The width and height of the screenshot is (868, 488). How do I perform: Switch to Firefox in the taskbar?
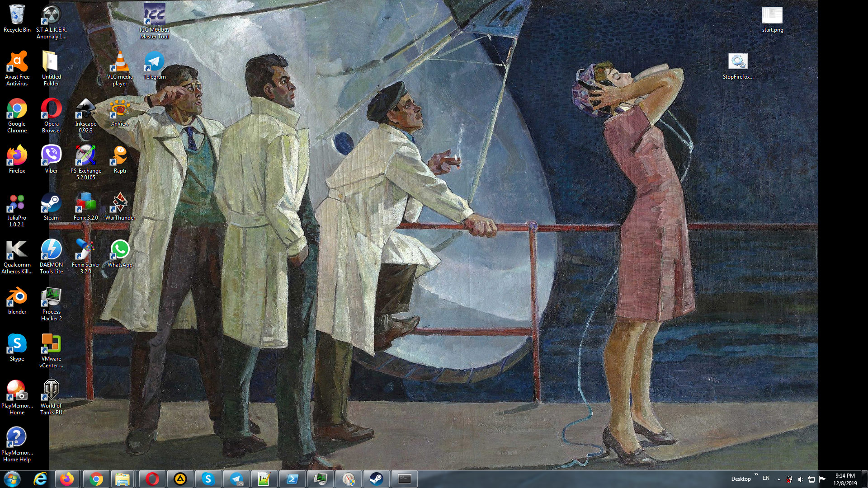(x=67, y=479)
